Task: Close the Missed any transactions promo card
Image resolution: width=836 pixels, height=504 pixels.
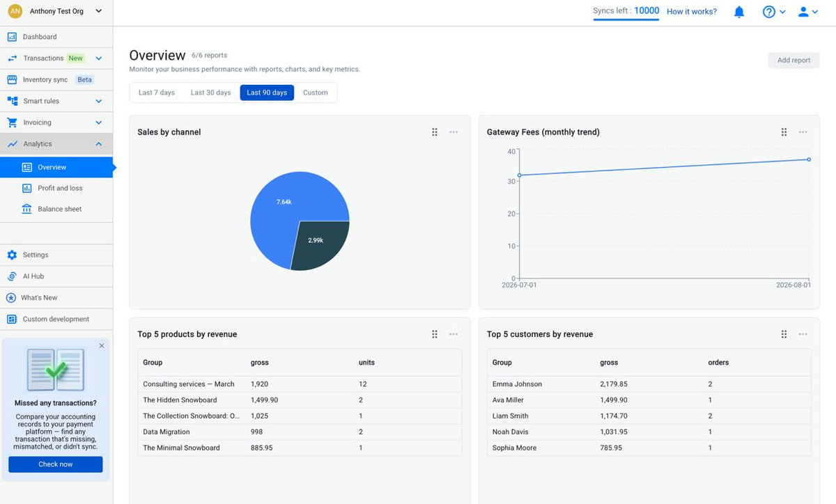Action: coord(102,345)
